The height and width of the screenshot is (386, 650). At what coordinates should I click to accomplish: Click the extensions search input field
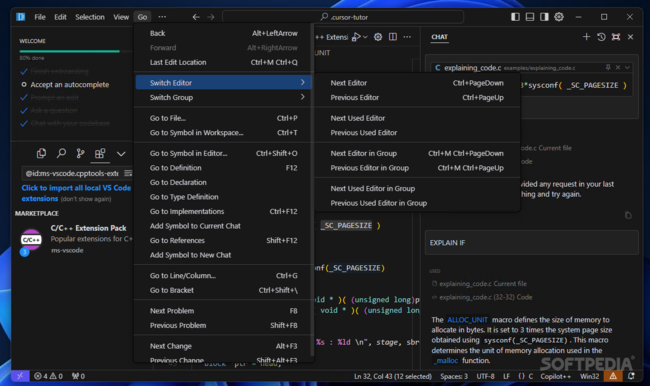[72, 173]
